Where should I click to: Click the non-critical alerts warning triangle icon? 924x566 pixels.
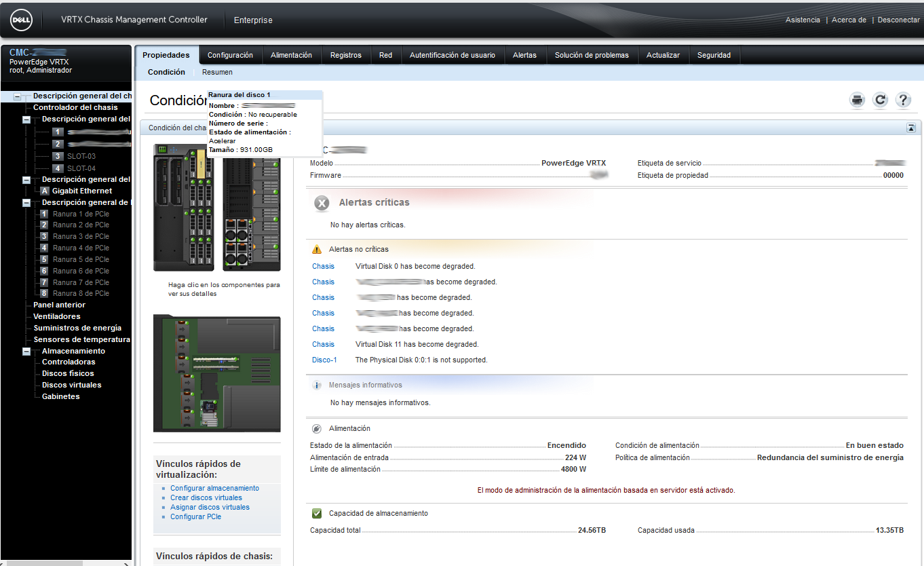(x=317, y=250)
